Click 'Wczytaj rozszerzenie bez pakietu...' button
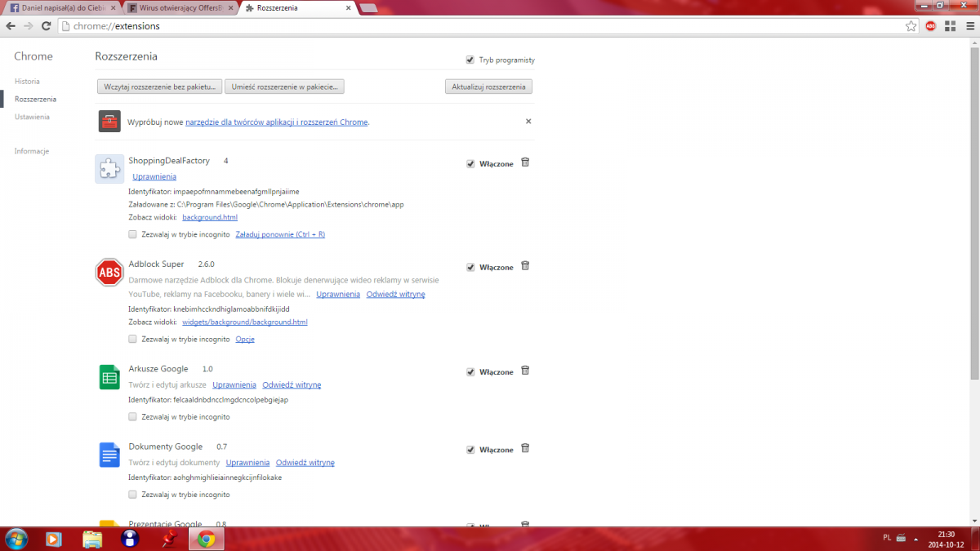980x551 pixels. [x=159, y=86]
